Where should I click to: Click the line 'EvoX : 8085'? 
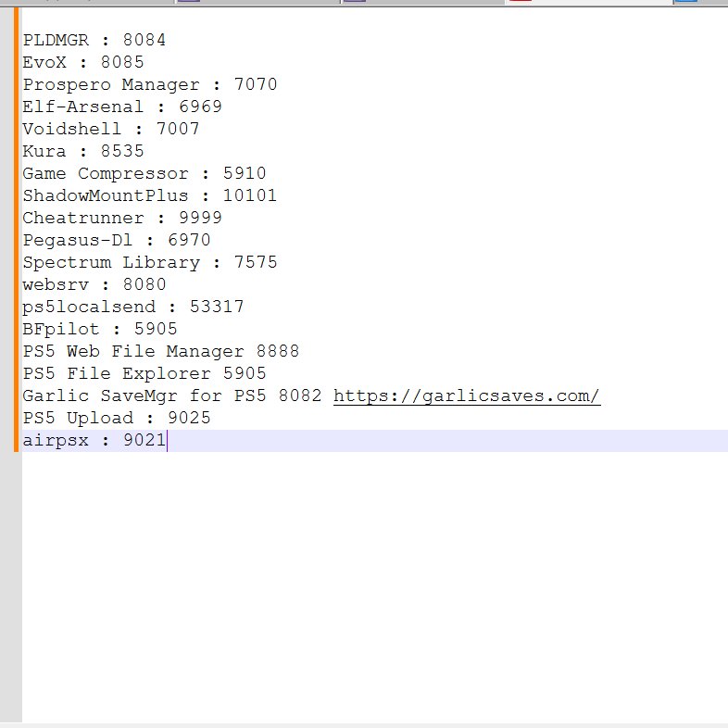coord(83,62)
